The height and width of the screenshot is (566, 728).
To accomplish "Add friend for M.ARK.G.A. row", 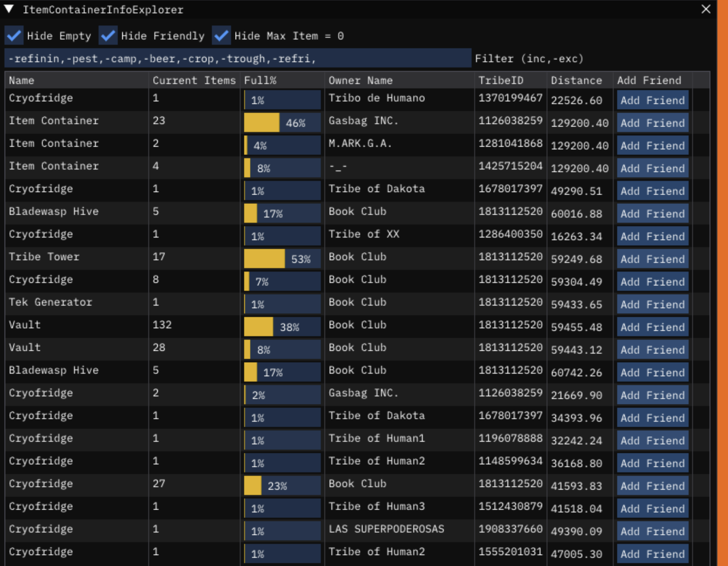I will (653, 145).
